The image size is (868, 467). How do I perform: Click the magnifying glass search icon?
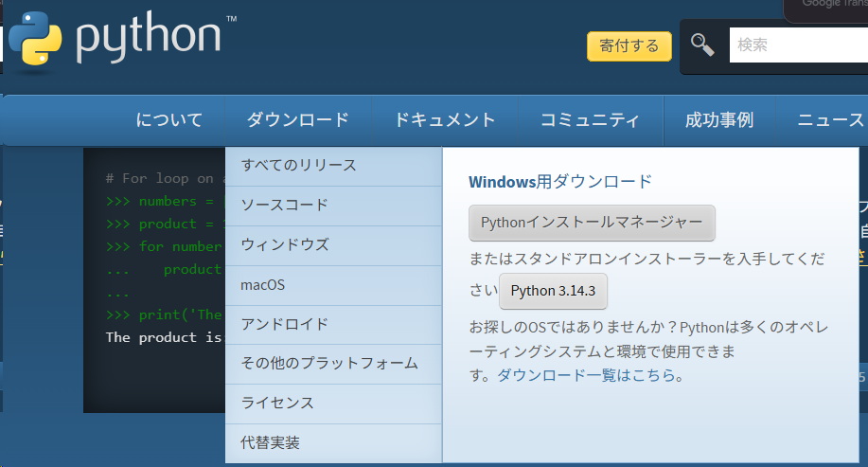click(702, 45)
